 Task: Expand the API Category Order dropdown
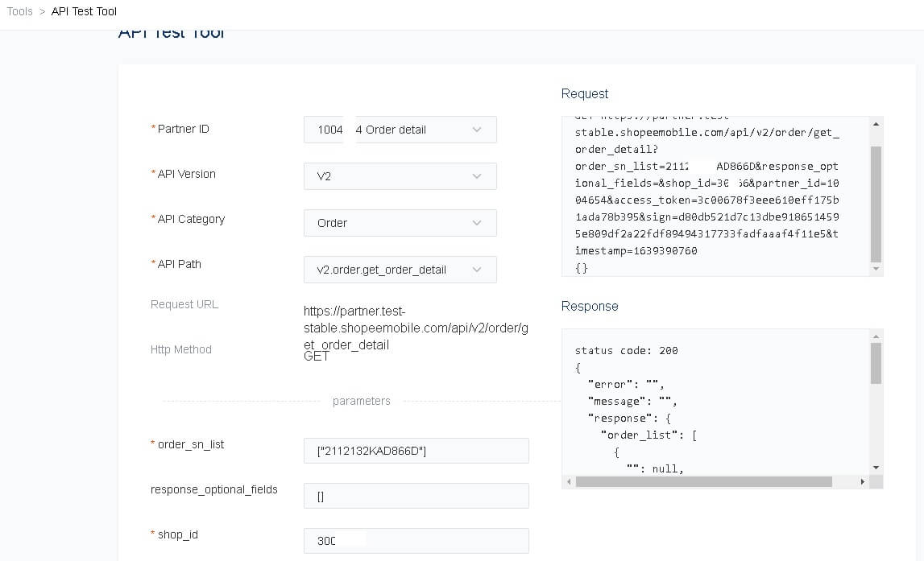point(400,223)
